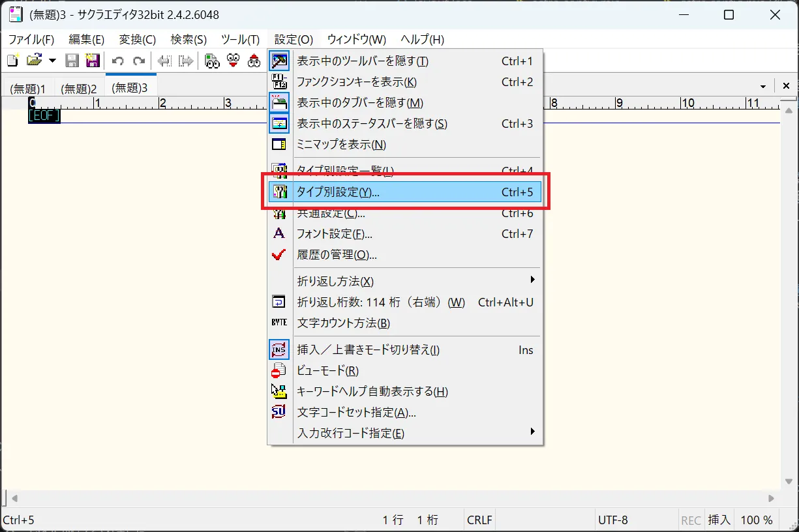This screenshot has width=799, height=532.
Task: Open タイプ別設定(Y)... menu entry
Action: tap(405, 192)
